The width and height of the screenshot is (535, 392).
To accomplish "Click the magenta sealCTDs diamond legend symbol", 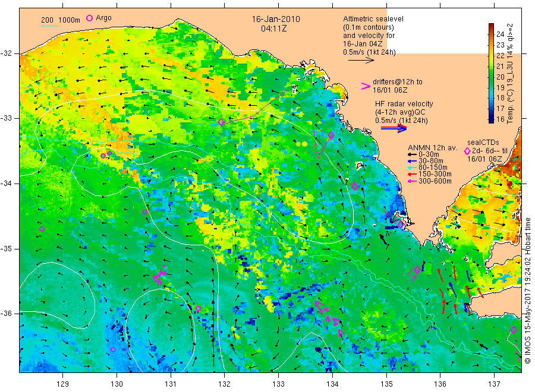I will (467, 151).
